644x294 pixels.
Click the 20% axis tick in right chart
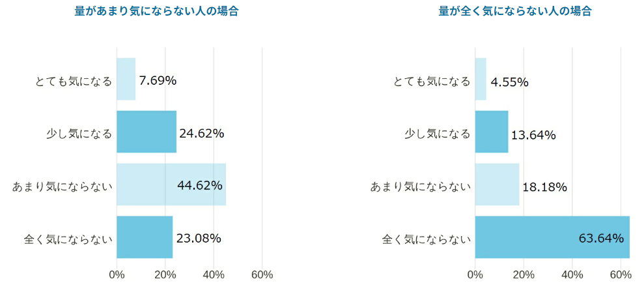click(x=524, y=275)
